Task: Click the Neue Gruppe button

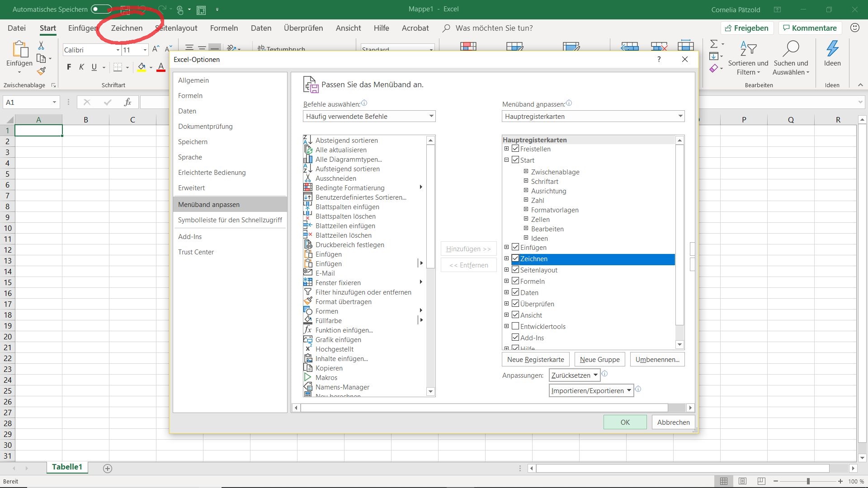Action: click(x=599, y=359)
